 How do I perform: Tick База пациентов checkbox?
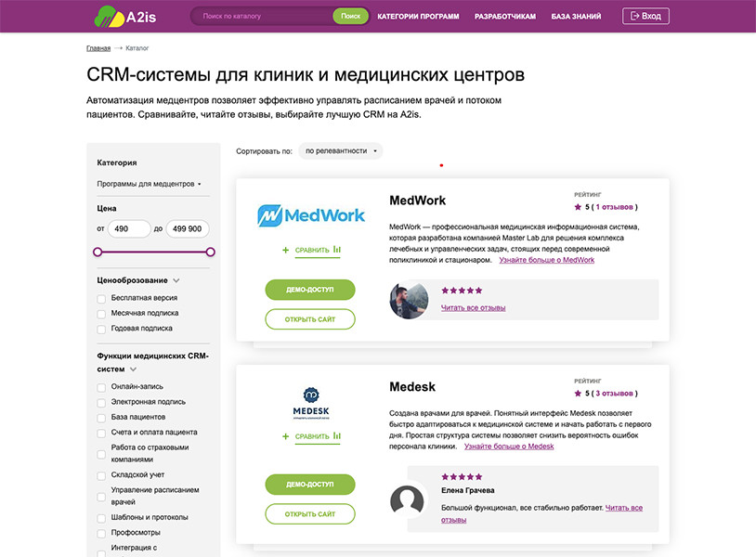pyautogui.click(x=101, y=418)
